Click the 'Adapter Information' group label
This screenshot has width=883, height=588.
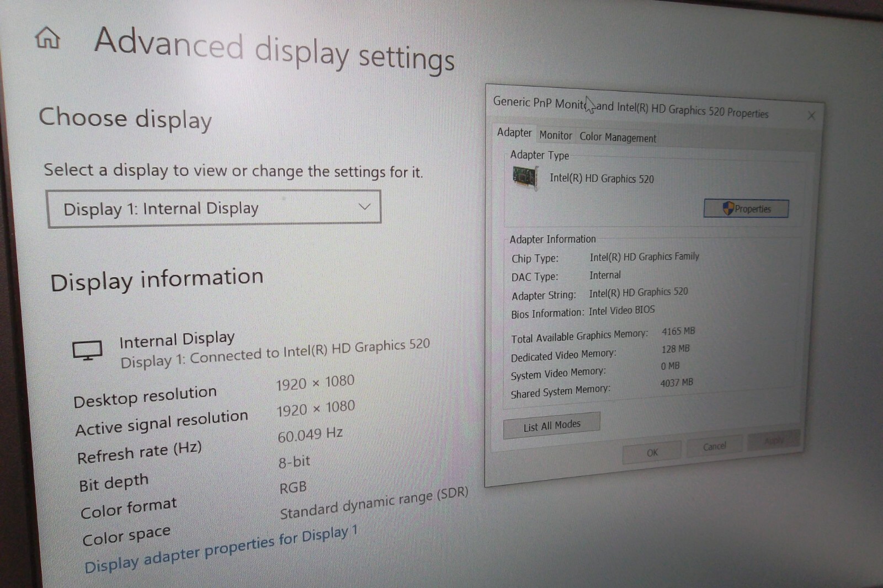tap(552, 239)
